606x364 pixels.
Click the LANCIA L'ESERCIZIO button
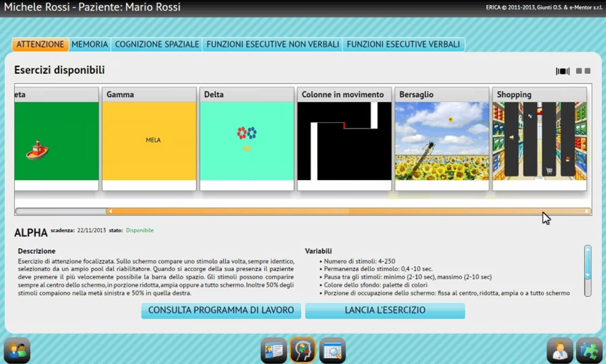pyautogui.click(x=385, y=311)
